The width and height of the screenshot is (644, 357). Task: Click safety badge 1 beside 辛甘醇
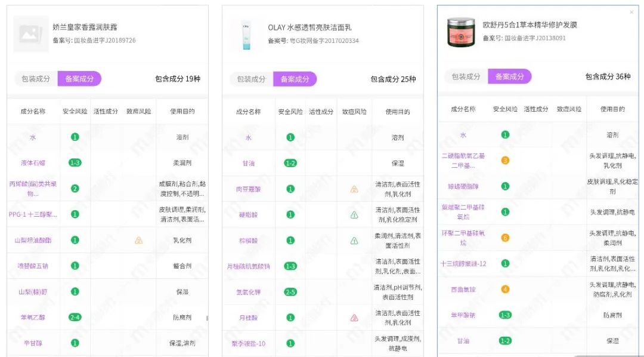coord(75,343)
